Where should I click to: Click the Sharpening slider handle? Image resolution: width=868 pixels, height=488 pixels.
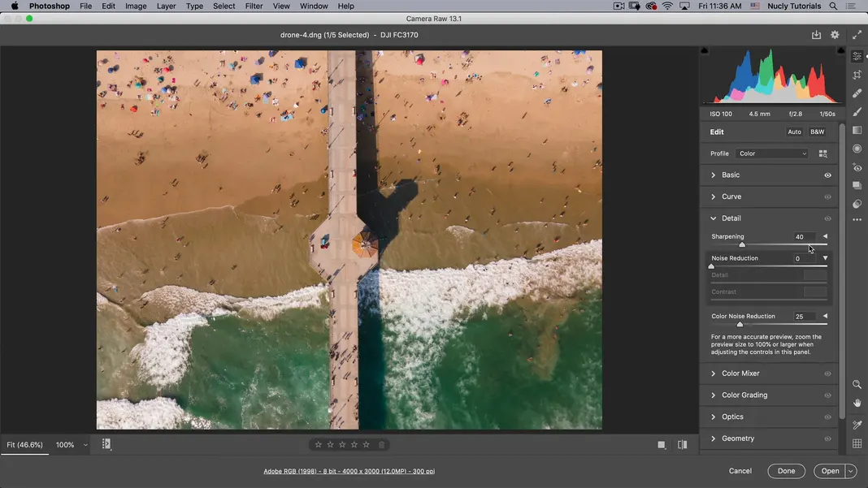[742, 244]
